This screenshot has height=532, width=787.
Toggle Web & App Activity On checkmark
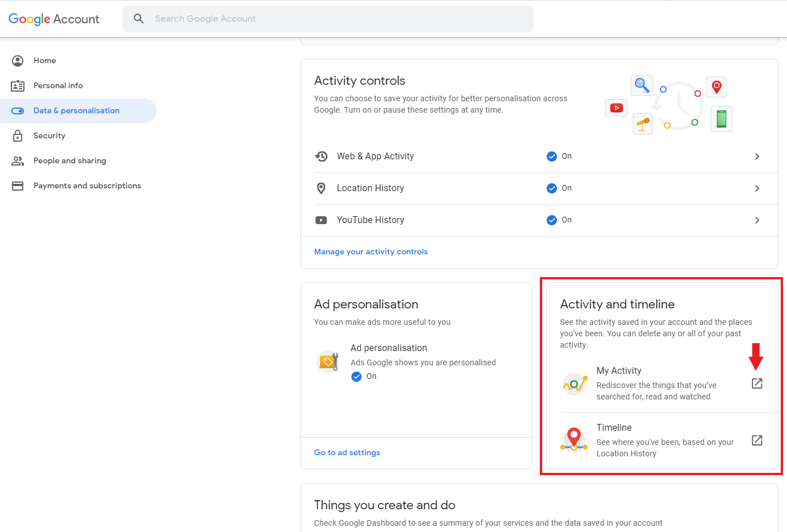click(551, 156)
